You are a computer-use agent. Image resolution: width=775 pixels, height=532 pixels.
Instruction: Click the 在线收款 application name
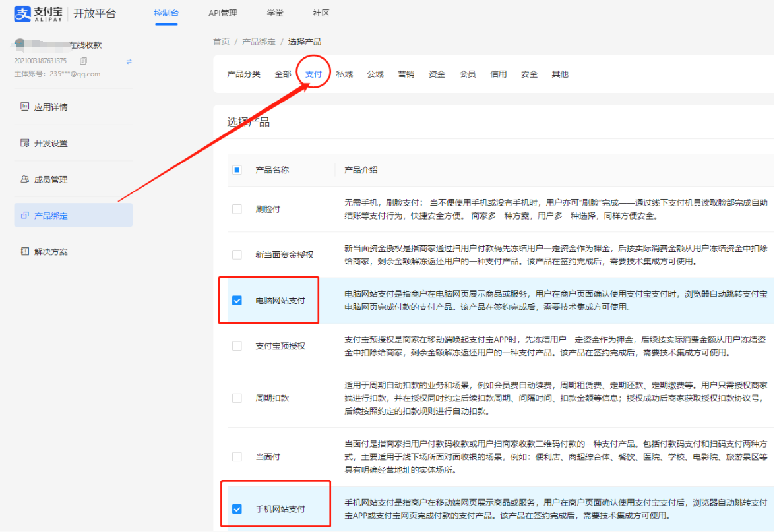point(85,45)
